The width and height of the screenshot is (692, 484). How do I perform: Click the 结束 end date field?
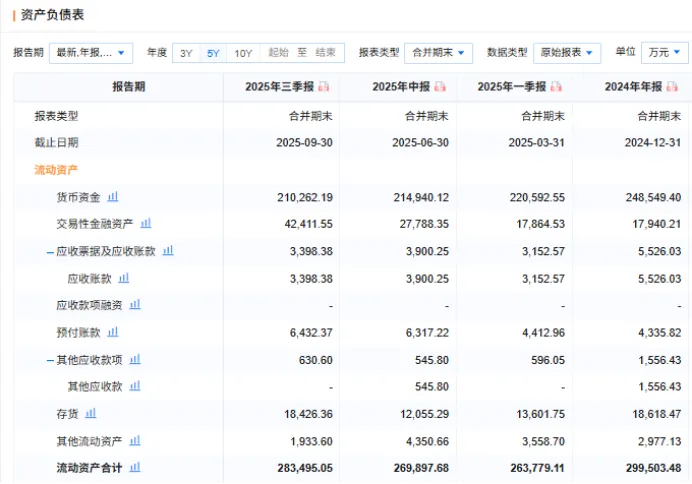coord(325,53)
